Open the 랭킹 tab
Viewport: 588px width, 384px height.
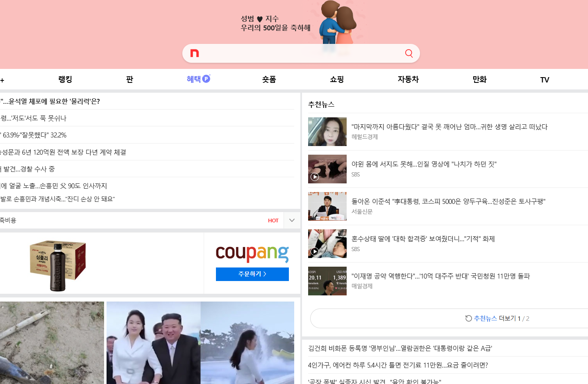pyautogui.click(x=65, y=80)
